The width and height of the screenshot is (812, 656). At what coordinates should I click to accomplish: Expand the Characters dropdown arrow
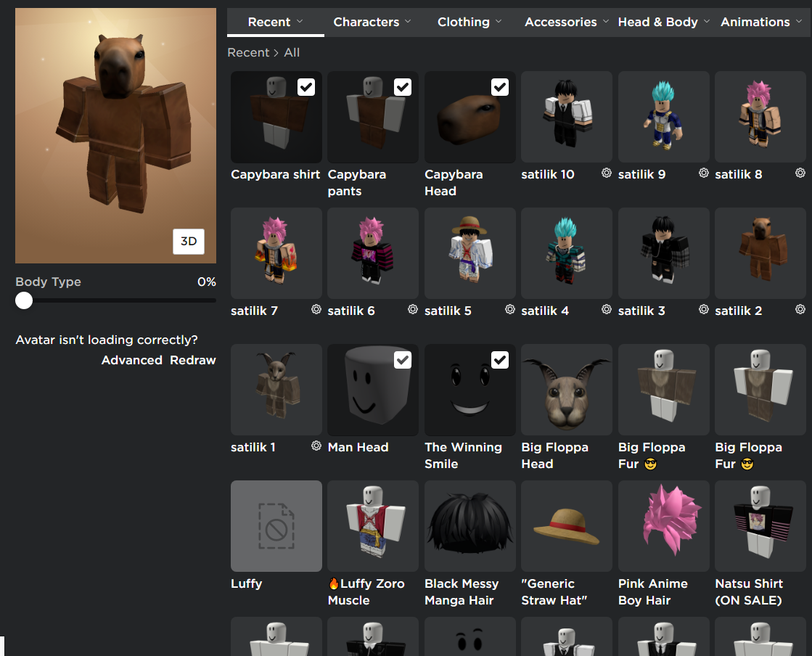[x=408, y=21]
